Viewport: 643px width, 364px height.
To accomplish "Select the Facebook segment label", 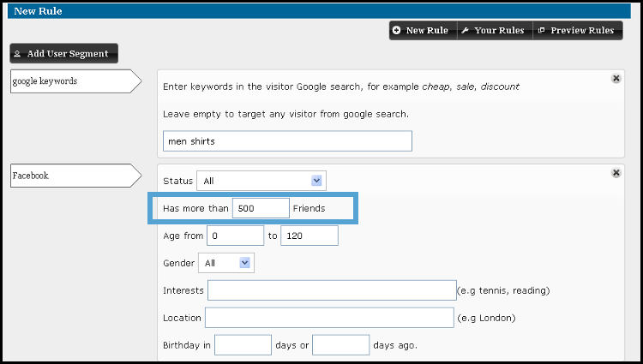I will (x=75, y=176).
